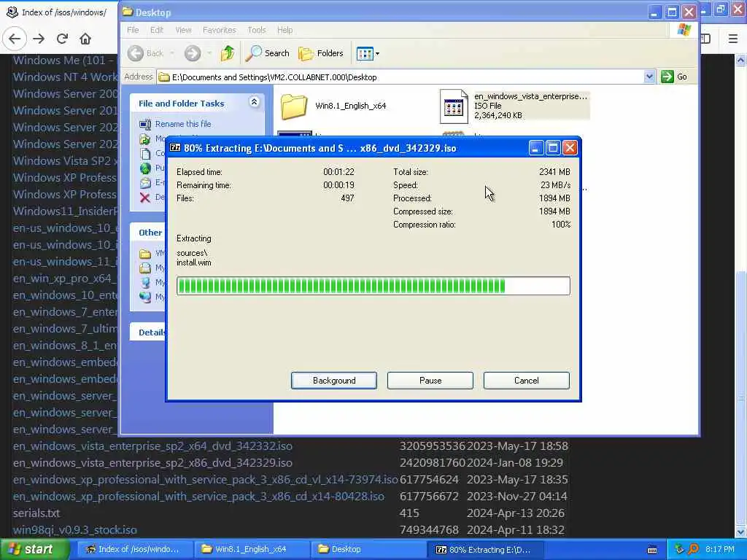Click red X delete icon in tasks panel
This screenshot has width=747, height=560.
click(x=145, y=197)
